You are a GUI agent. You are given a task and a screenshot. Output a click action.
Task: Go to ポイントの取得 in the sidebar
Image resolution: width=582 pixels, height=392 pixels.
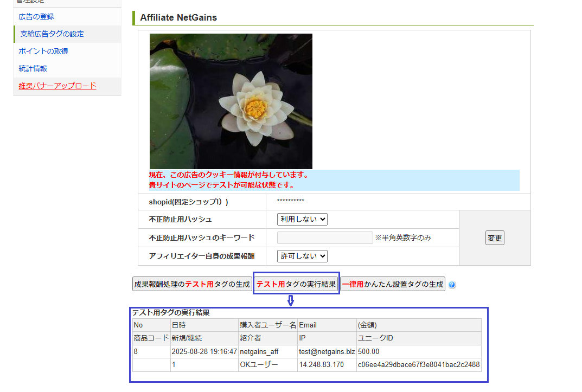tap(43, 52)
